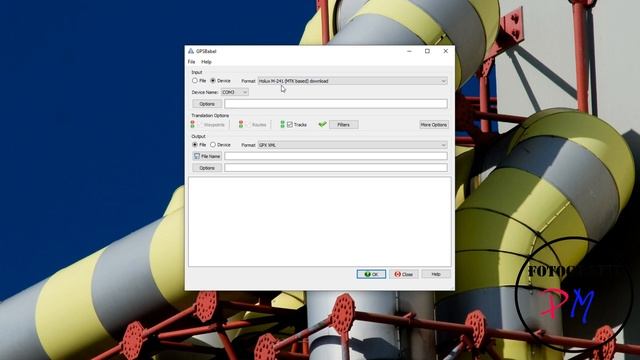Toggle the Tracks checkbox
Image resolution: width=640 pixels, height=360 pixels.
[290, 124]
